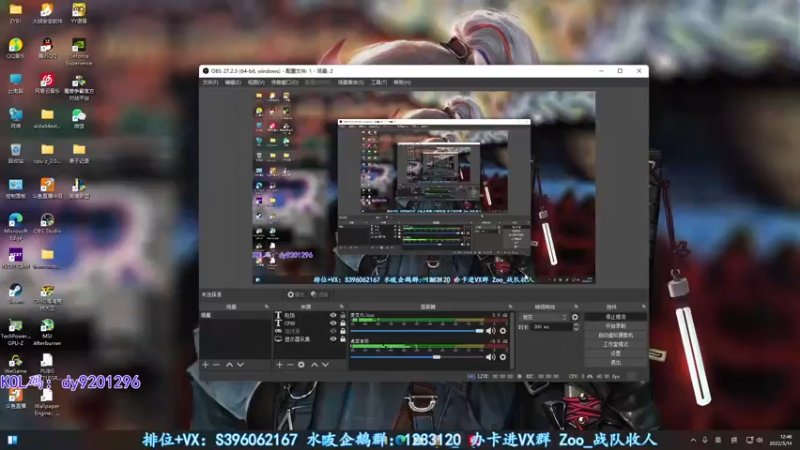Toggle visibility of the top text source

[x=333, y=315]
